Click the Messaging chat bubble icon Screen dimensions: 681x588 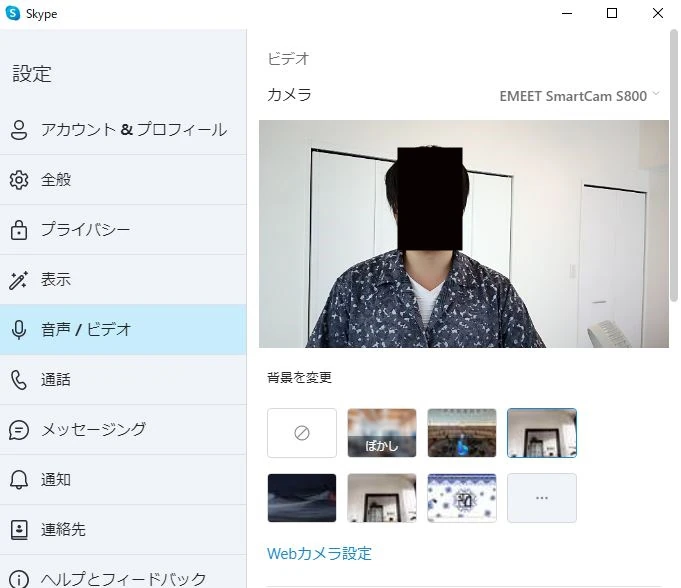click(x=18, y=430)
